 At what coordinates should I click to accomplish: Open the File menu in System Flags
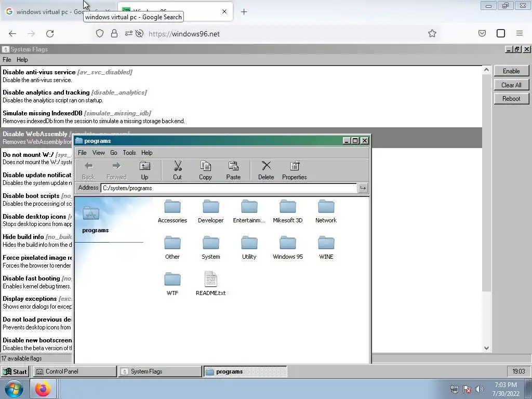tap(7, 60)
